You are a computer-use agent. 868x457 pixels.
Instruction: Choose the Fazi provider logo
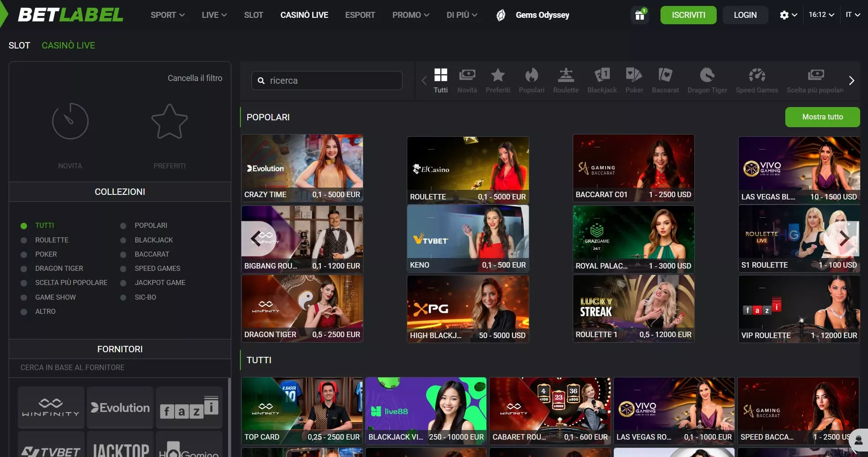click(189, 407)
